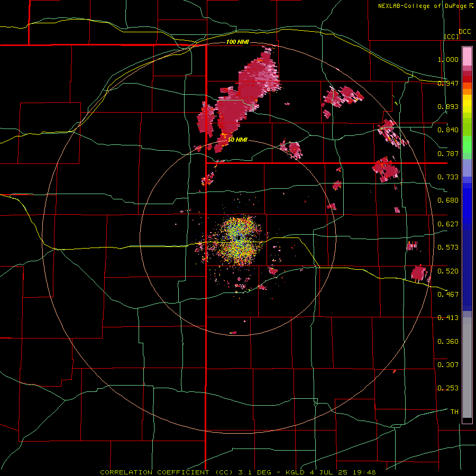Click the NEXLAB-College of DuPage title text
The width and height of the screenshot is (476, 476).
[x=423, y=6]
